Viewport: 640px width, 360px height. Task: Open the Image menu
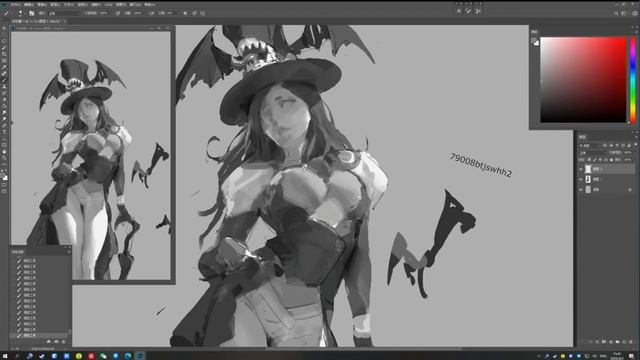click(x=42, y=4)
